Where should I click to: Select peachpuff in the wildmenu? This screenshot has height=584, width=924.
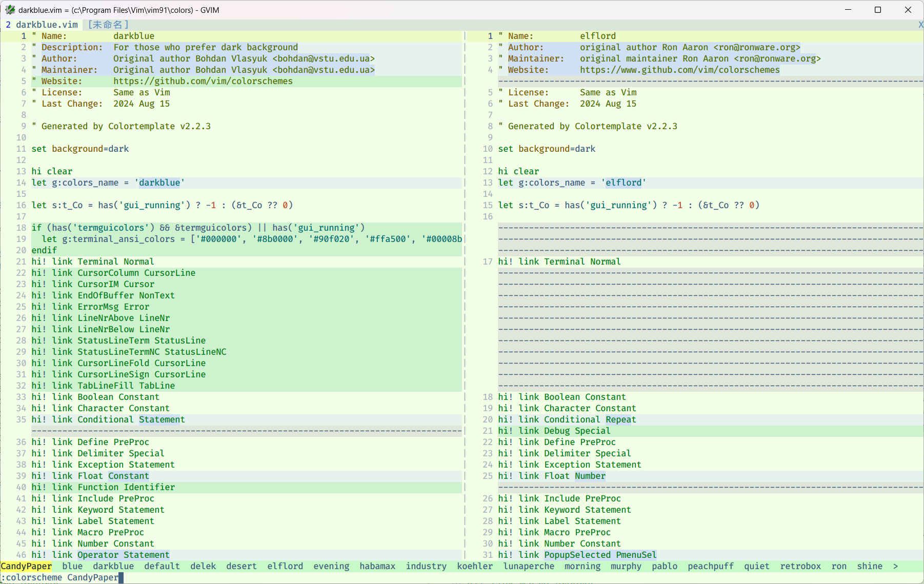pyautogui.click(x=711, y=566)
